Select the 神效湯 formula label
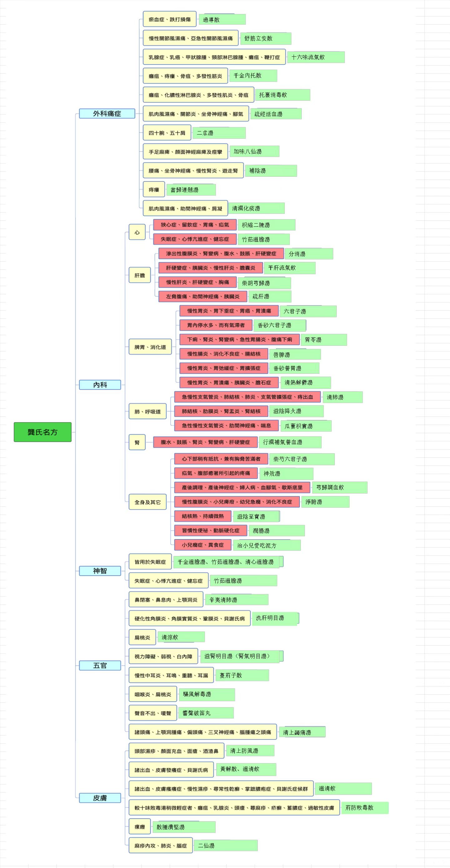Screen dimensions: 450x868 (286, 474)
